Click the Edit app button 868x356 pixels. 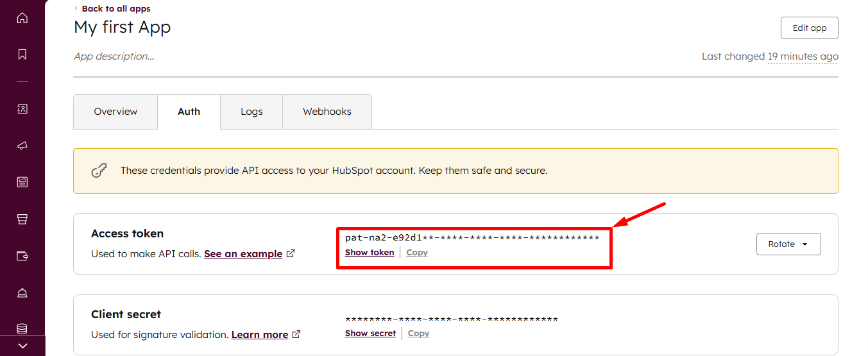pyautogui.click(x=809, y=28)
